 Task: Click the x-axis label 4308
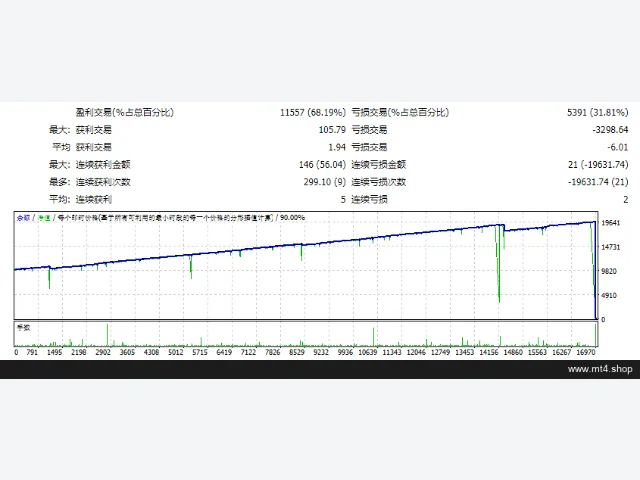pos(151,352)
